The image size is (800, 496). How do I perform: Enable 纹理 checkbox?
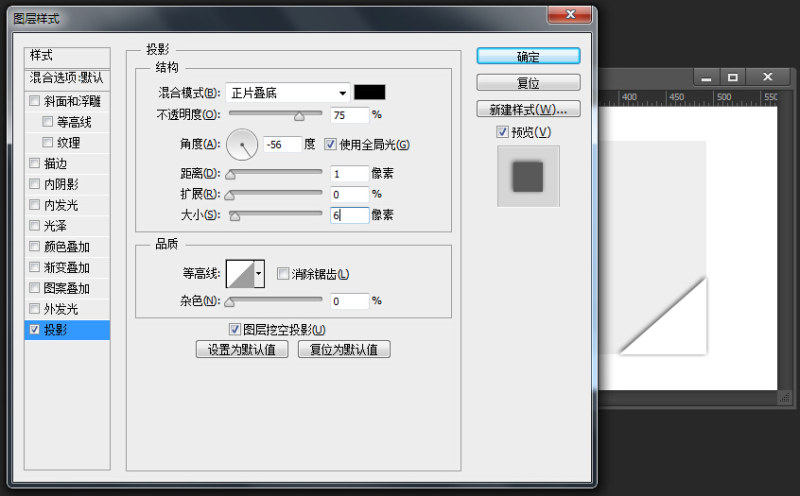tap(47, 142)
